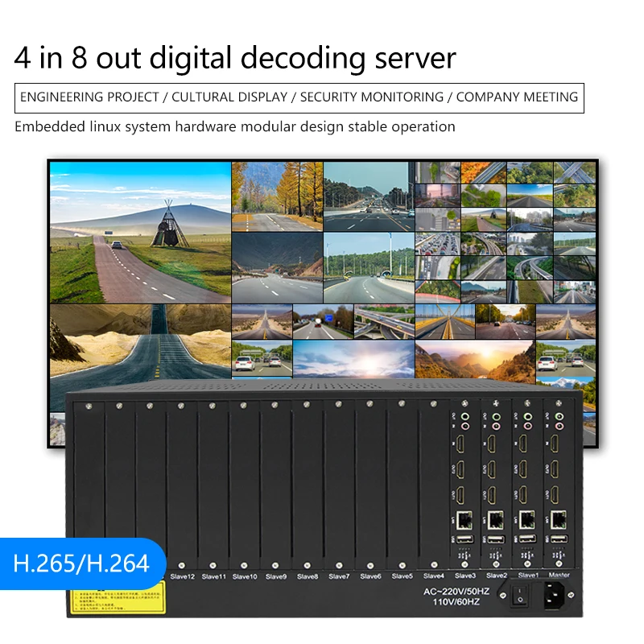The width and height of the screenshot is (644, 644).
Task: Select the HDMI IN port on the Master card
Action: pyautogui.click(x=555, y=444)
